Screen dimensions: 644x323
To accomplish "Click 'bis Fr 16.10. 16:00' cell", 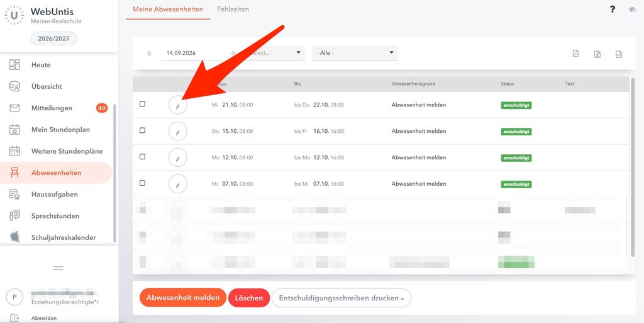I will point(319,131).
